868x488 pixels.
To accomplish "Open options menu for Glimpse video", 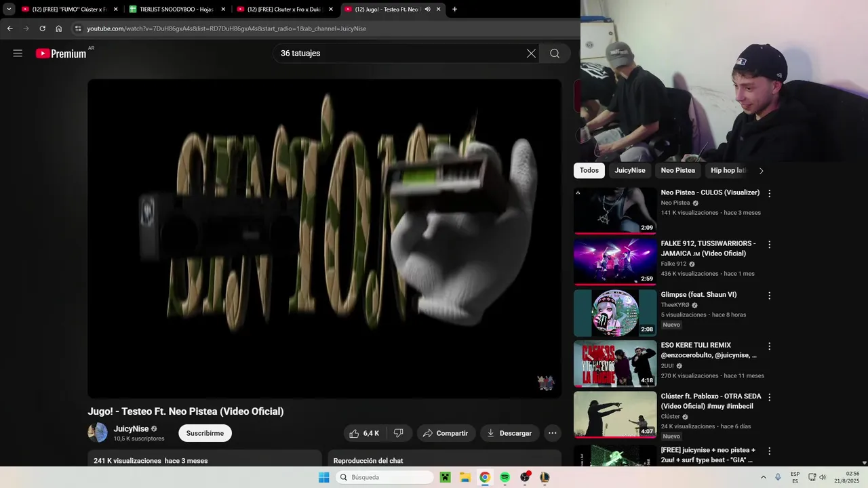I will point(769,296).
